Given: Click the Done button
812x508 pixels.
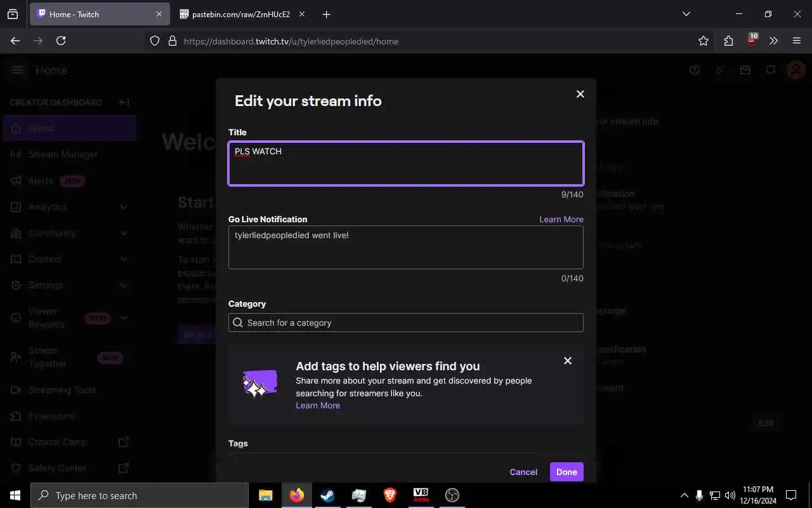Looking at the screenshot, I should pyautogui.click(x=566, y=472).
